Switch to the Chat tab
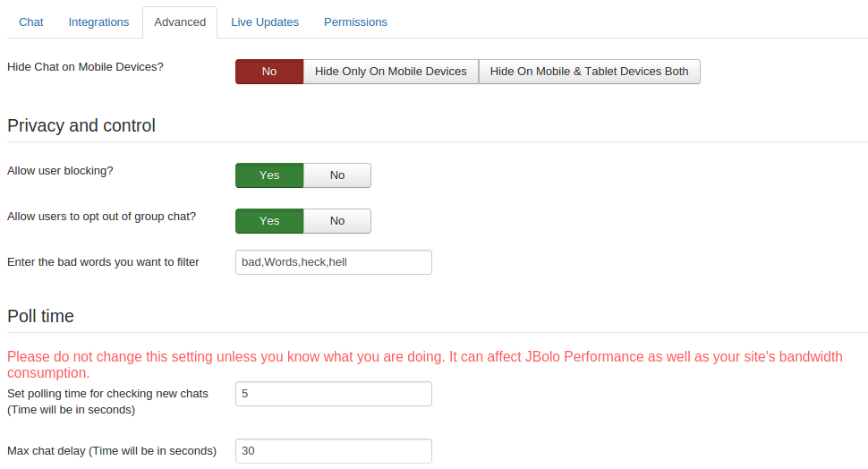 [31, 22]
